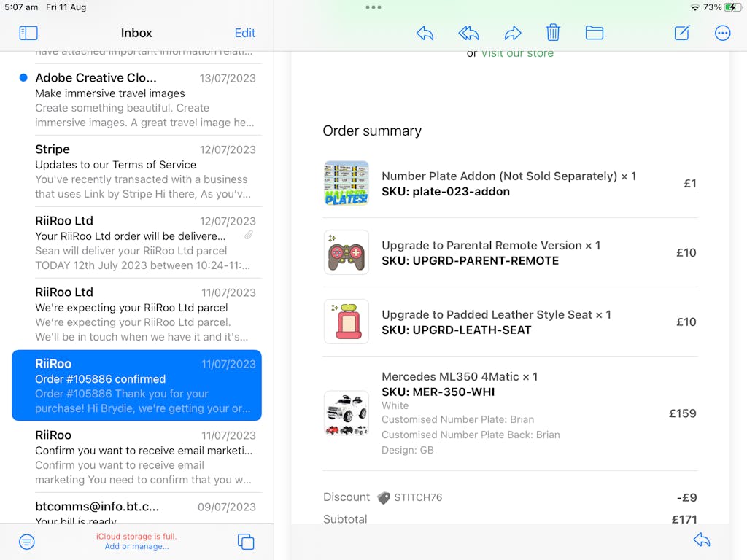The width and height of the screenshot is (747, 560).
Task: Delete the email with the trash icon
Action: (x=553, y=33)
